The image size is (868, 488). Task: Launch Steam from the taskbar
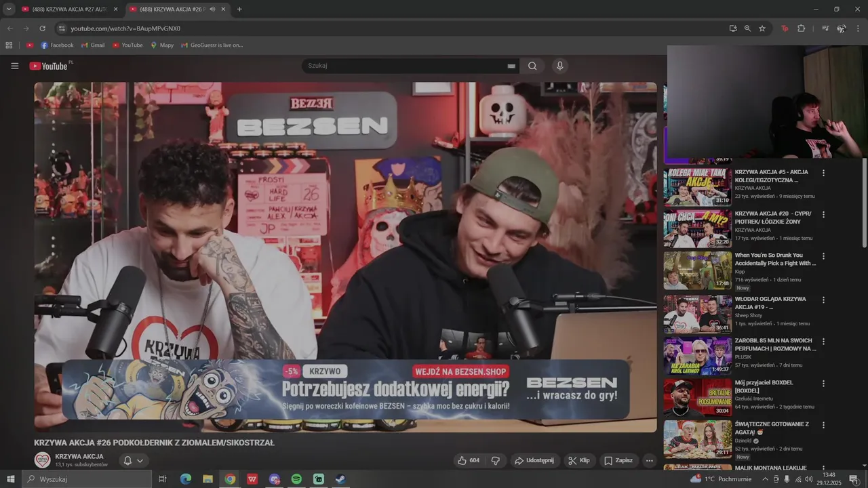tap(340, 479)
